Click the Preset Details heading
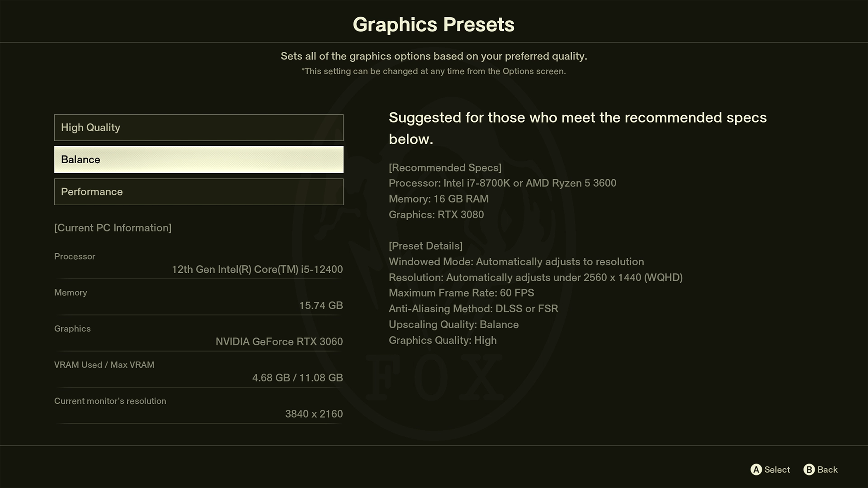This screenshot has width=868, height=488. tap(425, 246)
